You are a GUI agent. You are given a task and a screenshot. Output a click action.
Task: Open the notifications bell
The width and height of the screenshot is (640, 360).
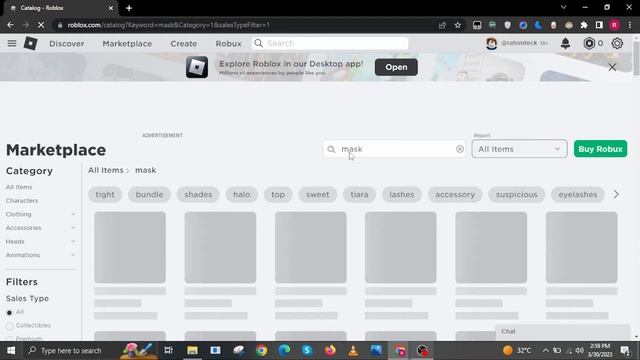565,43
